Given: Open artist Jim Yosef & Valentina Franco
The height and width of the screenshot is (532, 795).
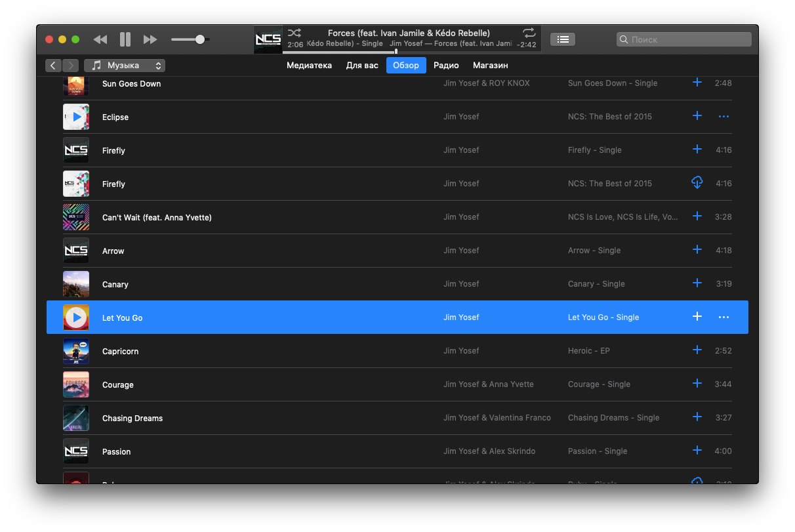Looking at the screenshot, I should coord(497,418).
